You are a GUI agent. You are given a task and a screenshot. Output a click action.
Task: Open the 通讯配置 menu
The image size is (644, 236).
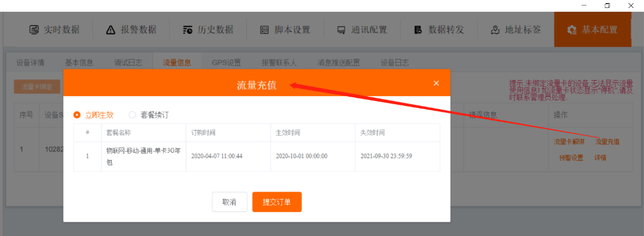click(x=361, y=30)
